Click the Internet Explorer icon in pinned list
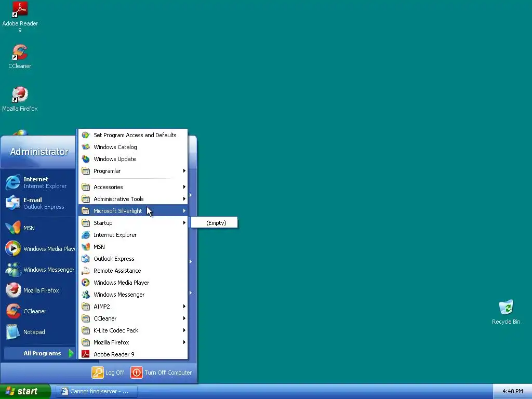Screen dimensions: 532x399 pos(13,182)
